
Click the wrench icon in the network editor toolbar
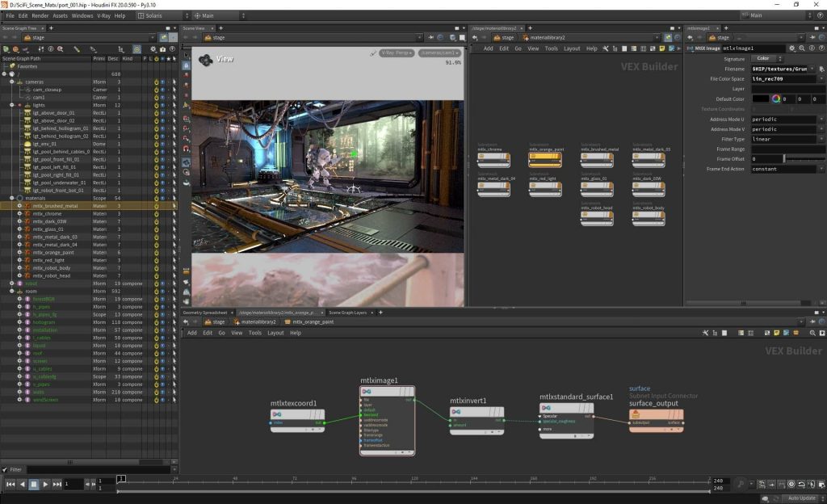(x=705, y=333)
